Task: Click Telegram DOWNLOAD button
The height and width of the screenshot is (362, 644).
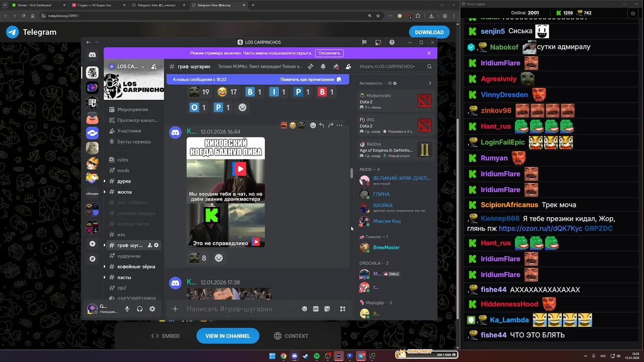Action: [429, 32]
